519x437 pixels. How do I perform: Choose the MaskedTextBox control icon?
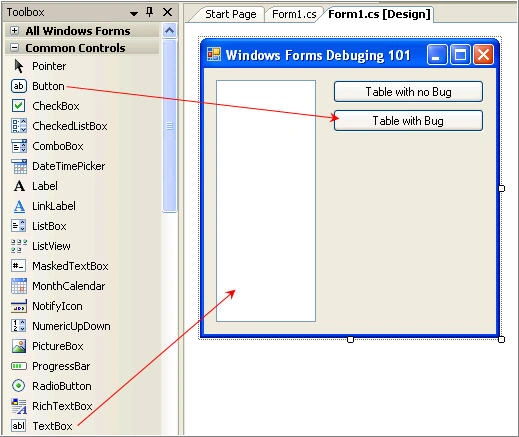19,266
